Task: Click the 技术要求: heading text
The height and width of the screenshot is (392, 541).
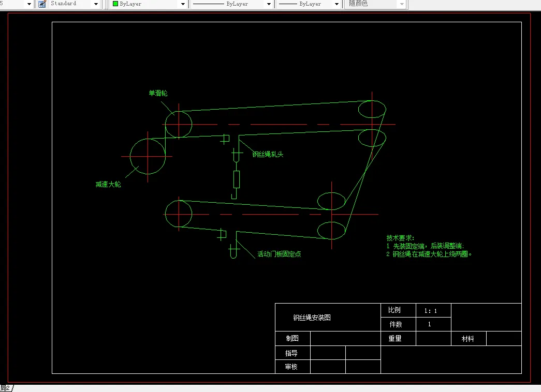Action: [400, 238]
